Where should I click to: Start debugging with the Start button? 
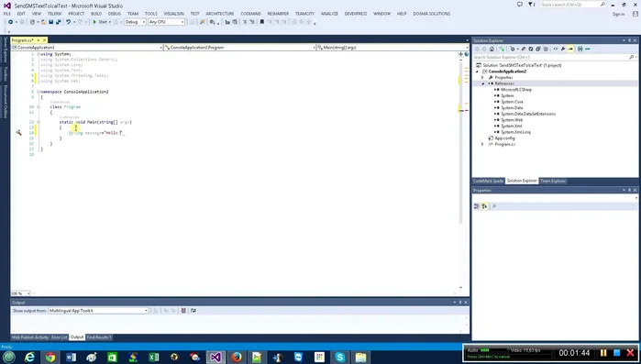pyautogui.click(x=102, y=22)
